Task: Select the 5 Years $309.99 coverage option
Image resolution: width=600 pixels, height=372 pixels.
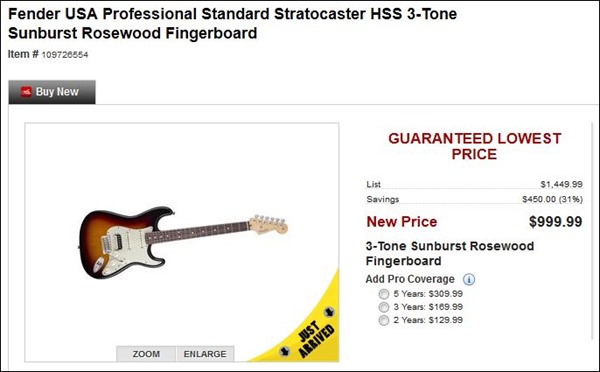Action: (x=383, y=294)
